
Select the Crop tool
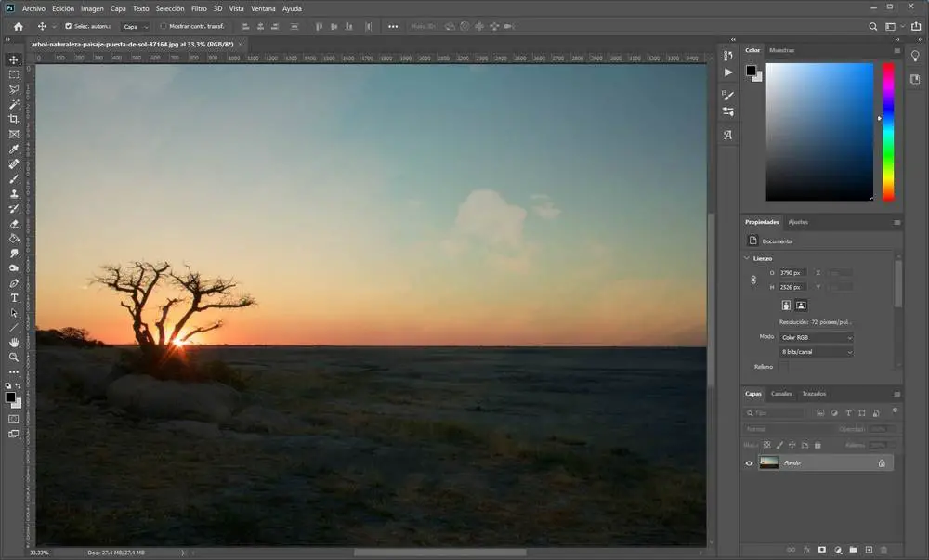(14, 119)
